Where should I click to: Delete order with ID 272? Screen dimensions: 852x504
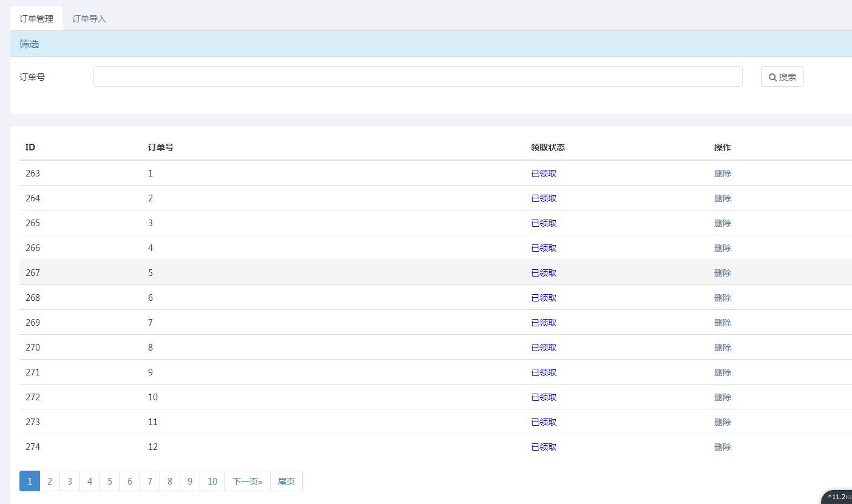click(x=723, y=397)
